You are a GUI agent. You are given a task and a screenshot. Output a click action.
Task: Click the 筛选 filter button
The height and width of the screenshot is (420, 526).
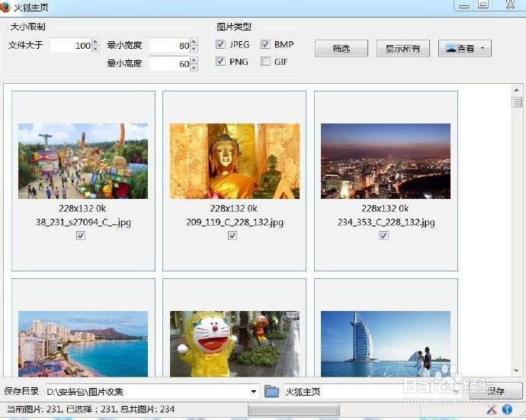click(342, 49)
